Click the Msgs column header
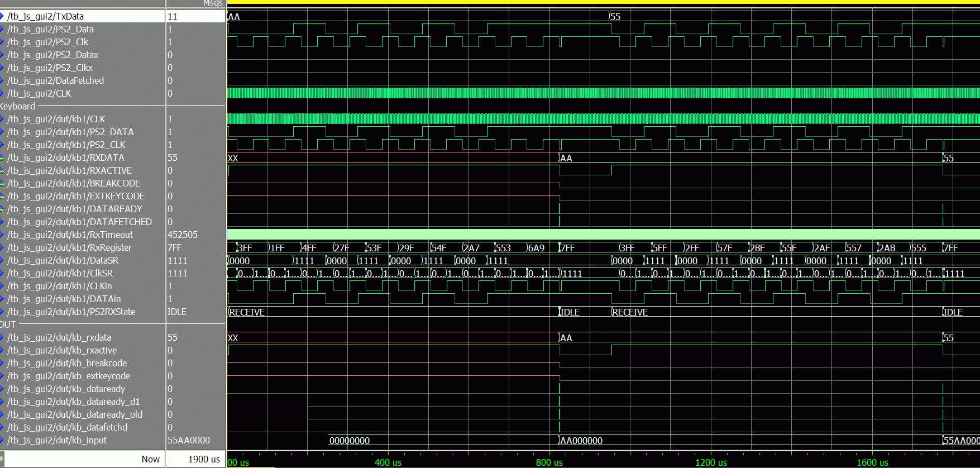 212,3
